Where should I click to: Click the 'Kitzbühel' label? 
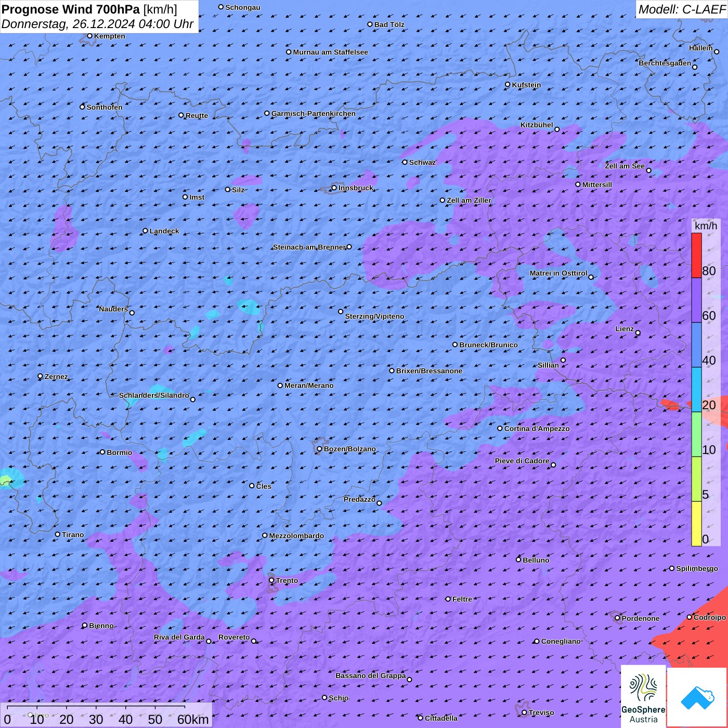(x=537, y=125)
